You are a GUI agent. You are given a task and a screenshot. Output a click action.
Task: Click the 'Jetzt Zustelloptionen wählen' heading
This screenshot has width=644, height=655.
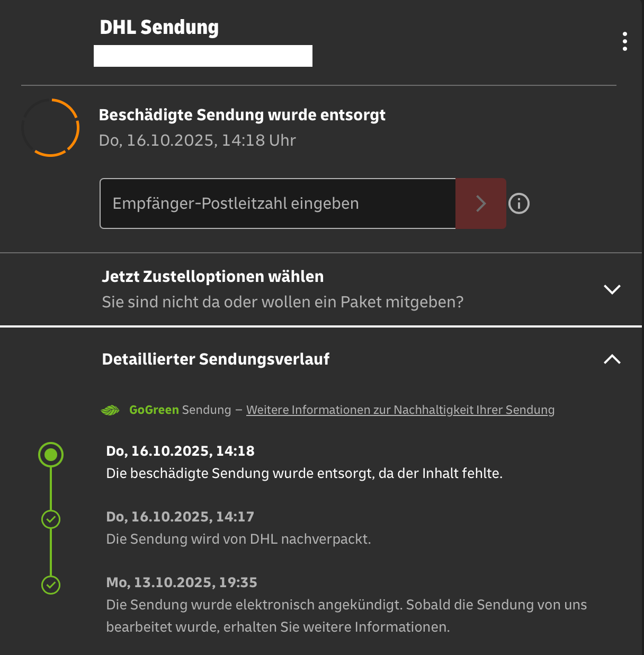pos(212,277)
